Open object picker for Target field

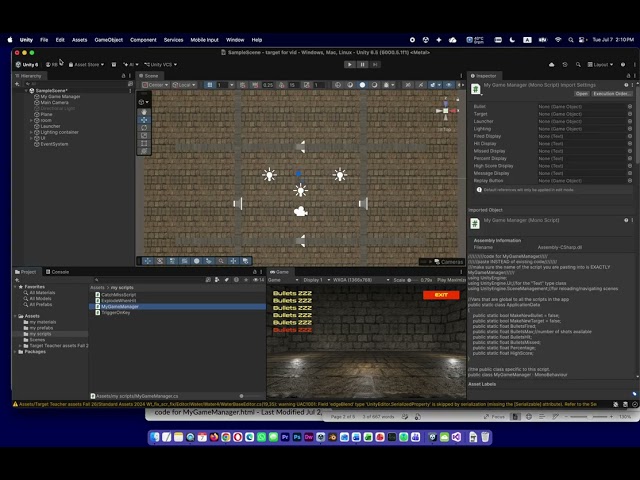(630, 114)
